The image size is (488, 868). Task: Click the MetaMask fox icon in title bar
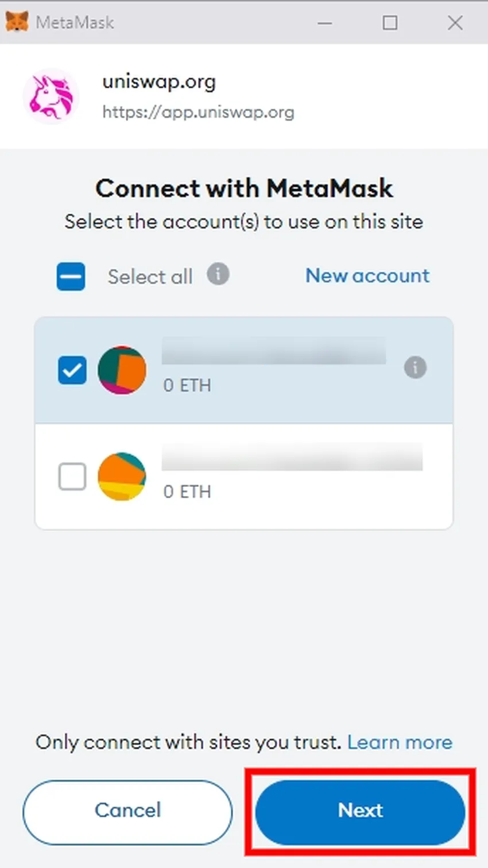(x=17, y=22)
